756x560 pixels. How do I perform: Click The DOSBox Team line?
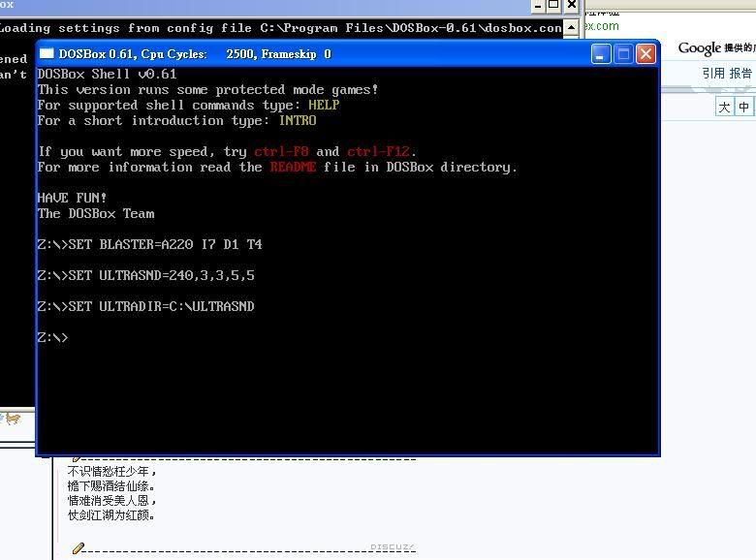click(x=96, y=213)
